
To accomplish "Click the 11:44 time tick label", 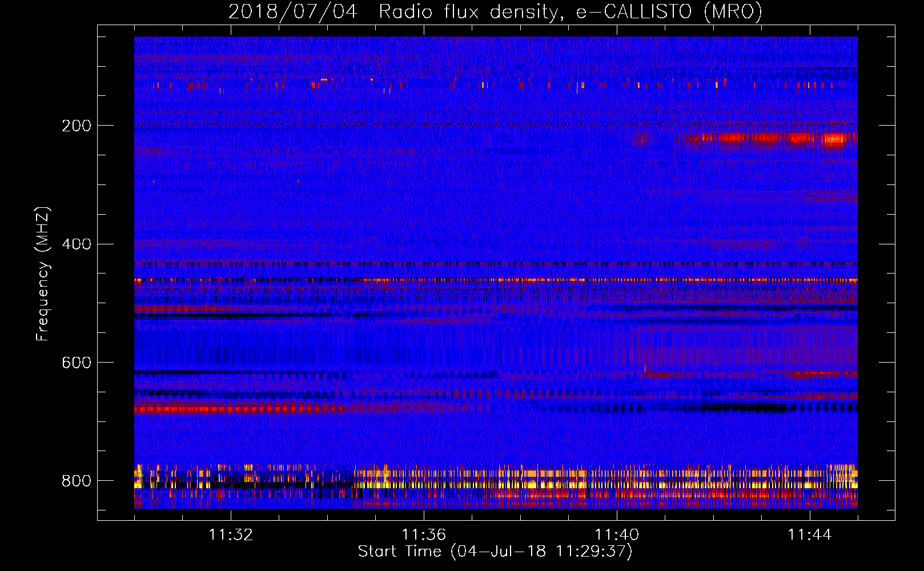I will (810, 535).
